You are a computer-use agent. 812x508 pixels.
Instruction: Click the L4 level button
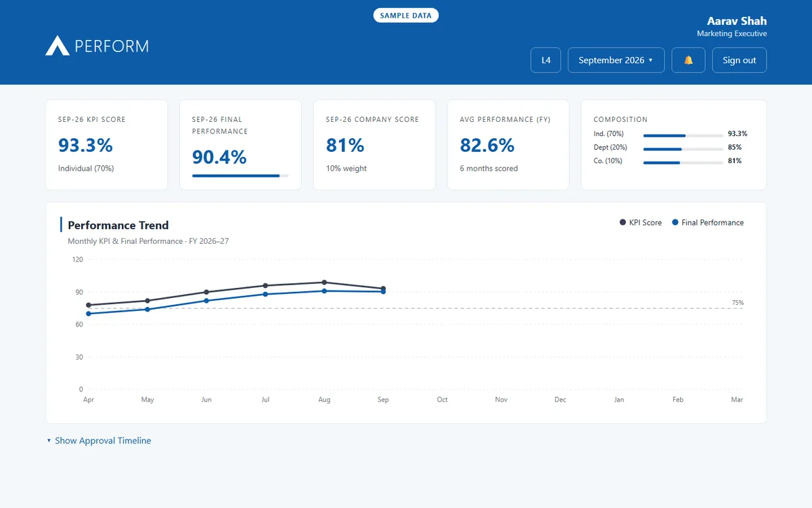(x=546, y=60)
